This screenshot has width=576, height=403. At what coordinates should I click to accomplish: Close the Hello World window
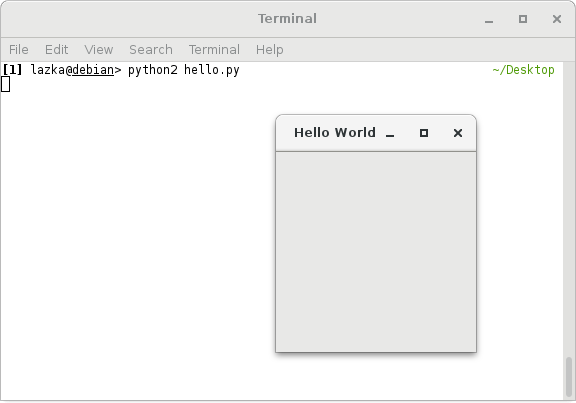(x=458, y=133)
